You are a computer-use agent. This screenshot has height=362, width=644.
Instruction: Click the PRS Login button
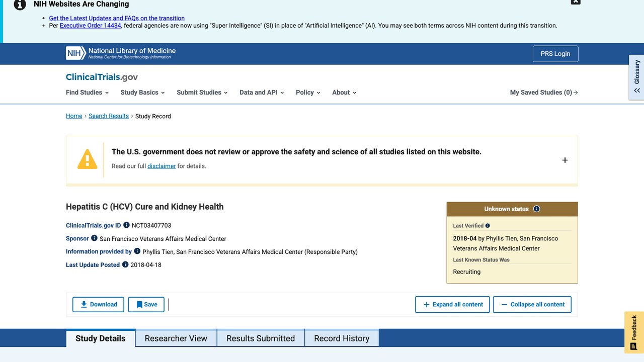(x=555, y=54)
